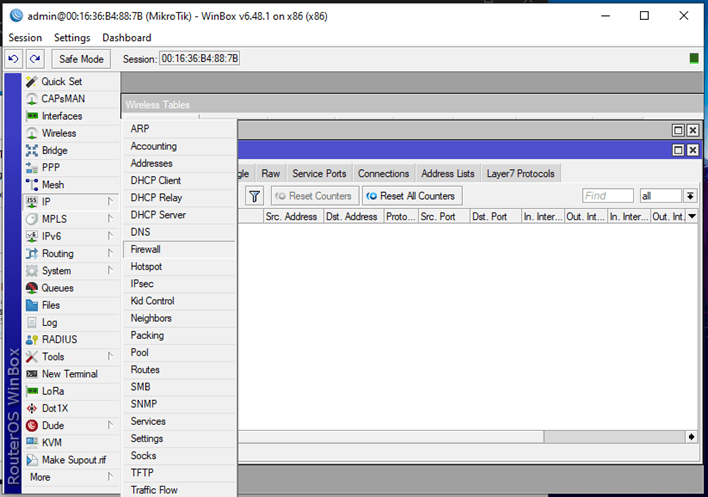Click the Undo arrow icon
The image size is (708, 497).
tap(13, 59)
